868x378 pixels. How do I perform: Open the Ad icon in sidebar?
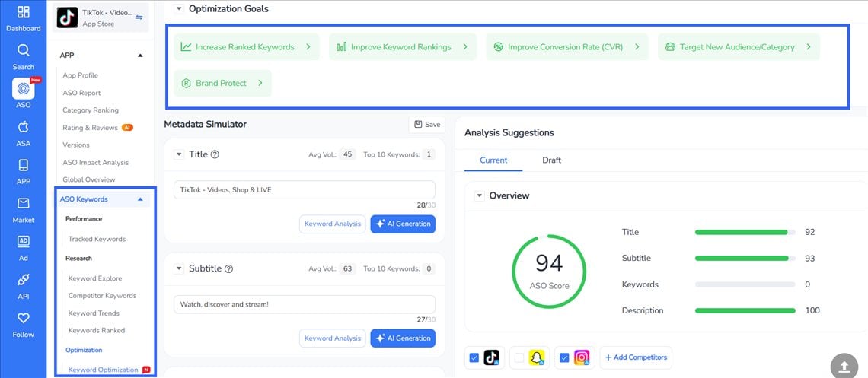tap(24, 242)
